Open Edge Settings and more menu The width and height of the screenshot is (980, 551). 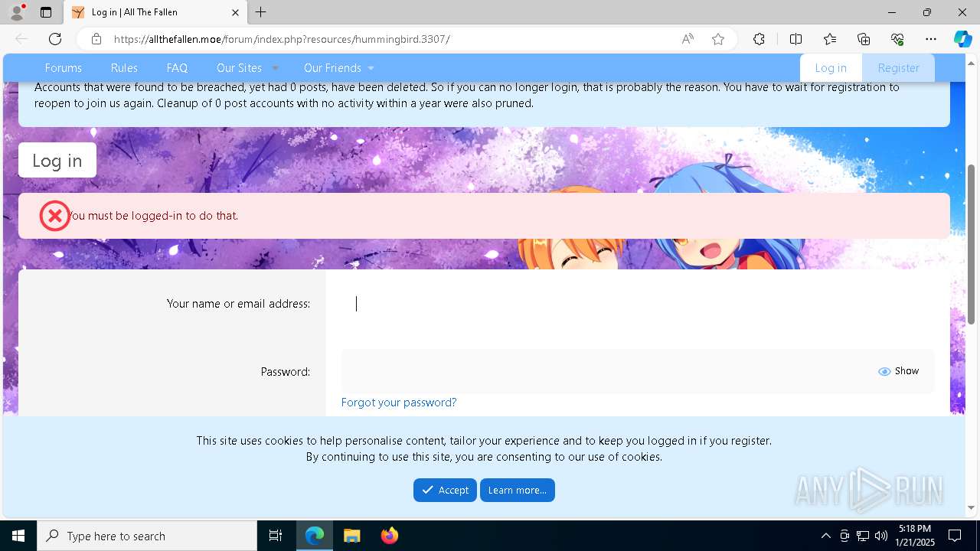(x=931, y=39)
